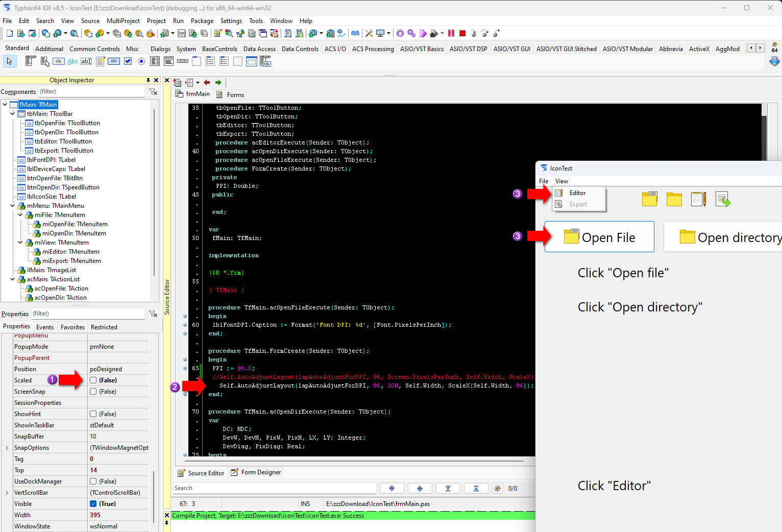Collapse the mMenu: TMainMenu tree node
The image size is (782, 532).
pos(13,206)
